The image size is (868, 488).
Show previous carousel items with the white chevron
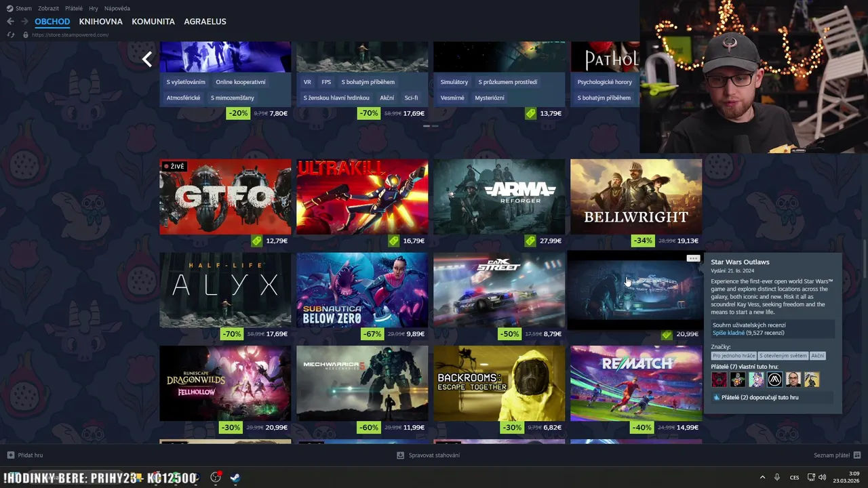tap(146, 60)
